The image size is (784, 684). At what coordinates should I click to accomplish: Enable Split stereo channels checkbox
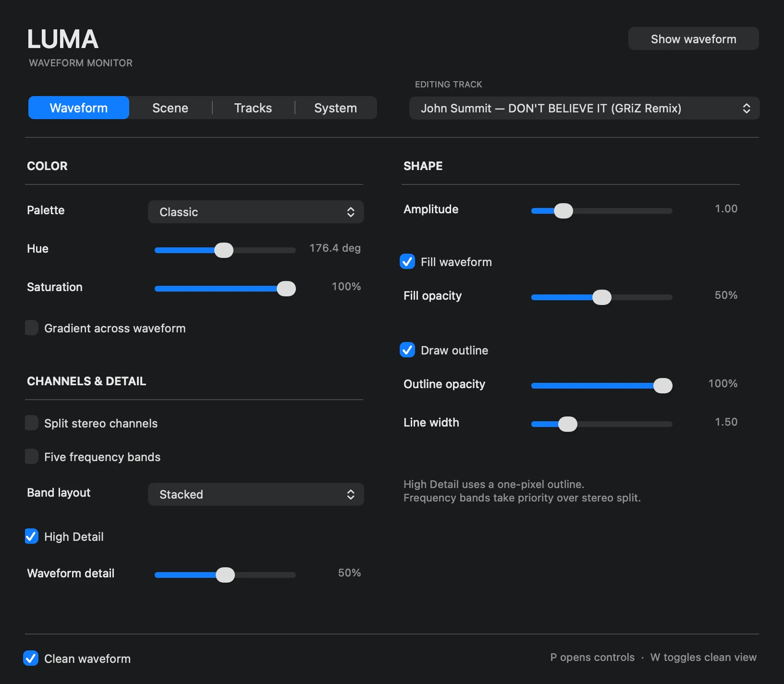(32, 423)
